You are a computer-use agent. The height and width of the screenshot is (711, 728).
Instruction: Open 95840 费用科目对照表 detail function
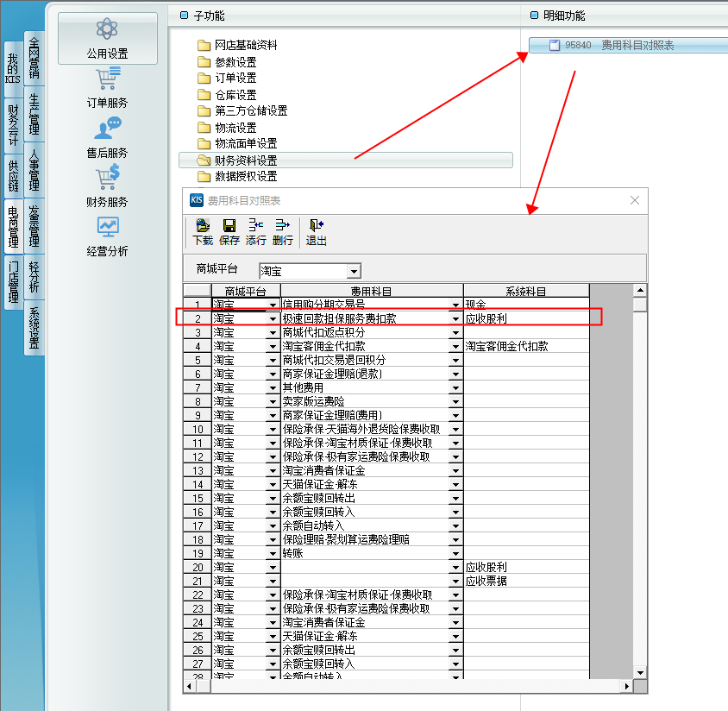[628, 45]
